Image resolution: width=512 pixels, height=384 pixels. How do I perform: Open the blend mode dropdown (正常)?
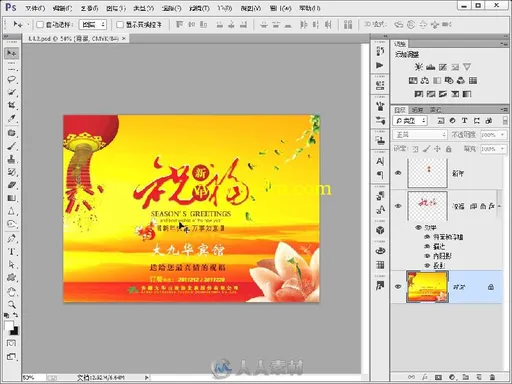coord(420,135)
